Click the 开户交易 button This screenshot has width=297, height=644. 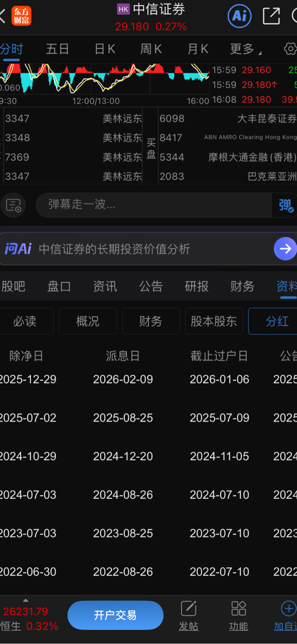[115, 615]
